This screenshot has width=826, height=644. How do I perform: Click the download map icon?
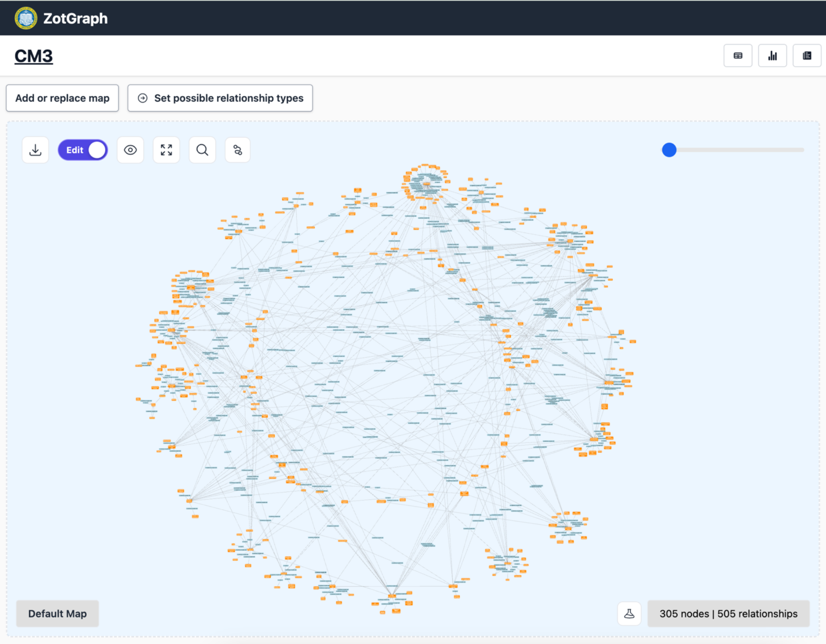pos(35,150)
